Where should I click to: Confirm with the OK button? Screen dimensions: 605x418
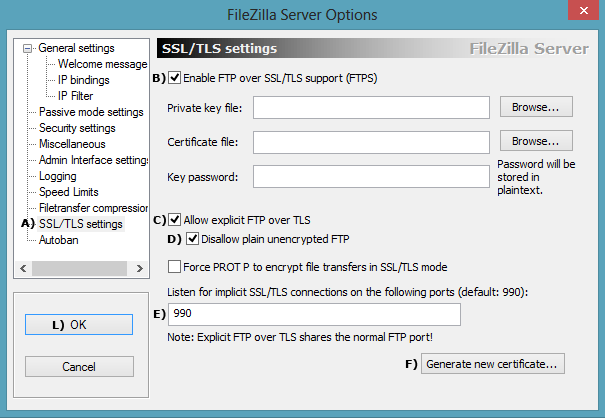(79, 325)
